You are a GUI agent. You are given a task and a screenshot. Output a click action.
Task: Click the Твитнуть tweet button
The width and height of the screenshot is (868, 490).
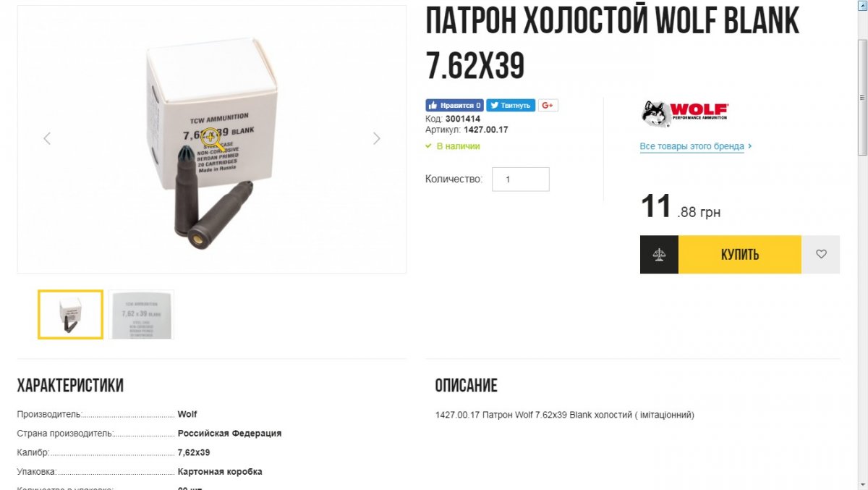point(511,106)
